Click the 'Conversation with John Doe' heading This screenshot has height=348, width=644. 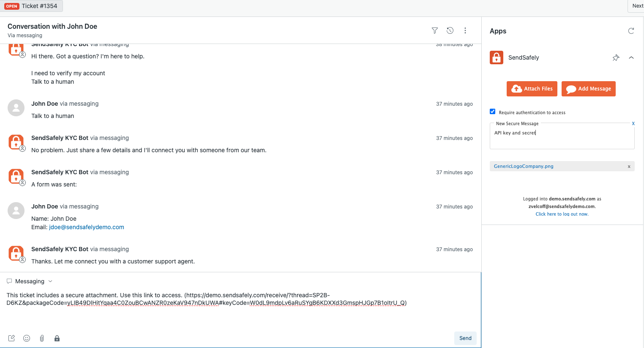(x=52, y=26)
